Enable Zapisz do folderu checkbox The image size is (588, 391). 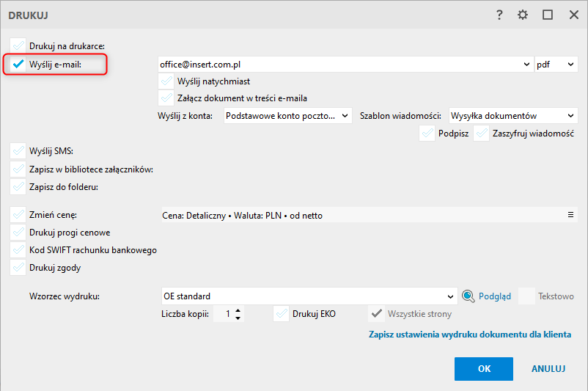[18, 186]
